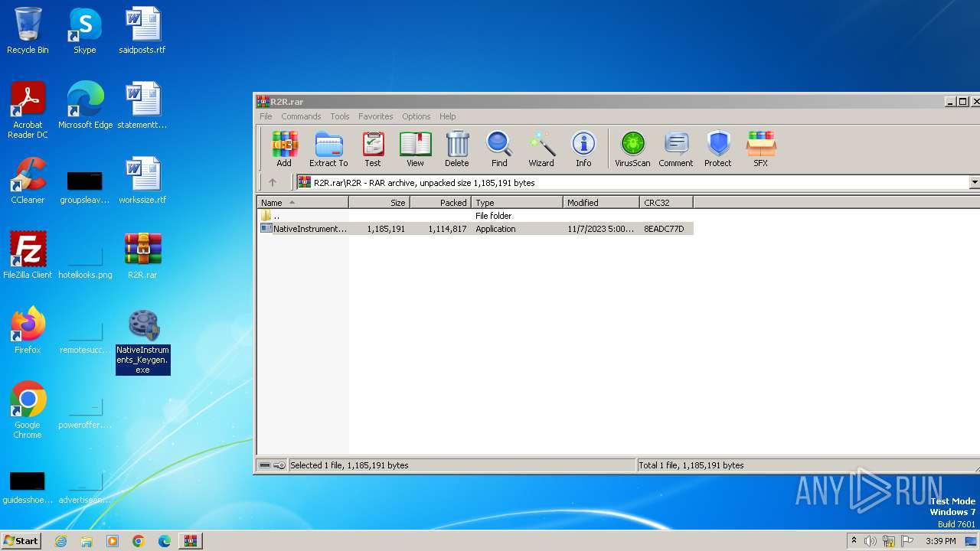
Task: Launch the Wizard tool
Action: click(541, 148)
